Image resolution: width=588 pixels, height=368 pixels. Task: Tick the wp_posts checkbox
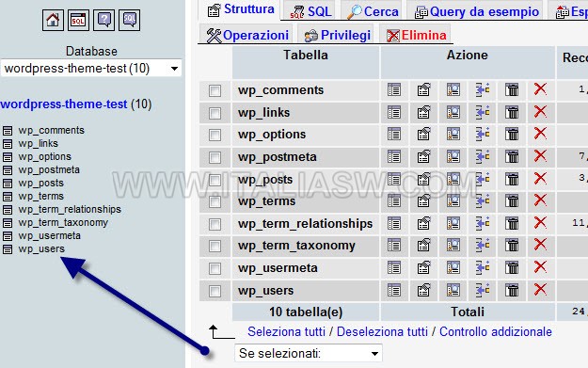(215, 180)
